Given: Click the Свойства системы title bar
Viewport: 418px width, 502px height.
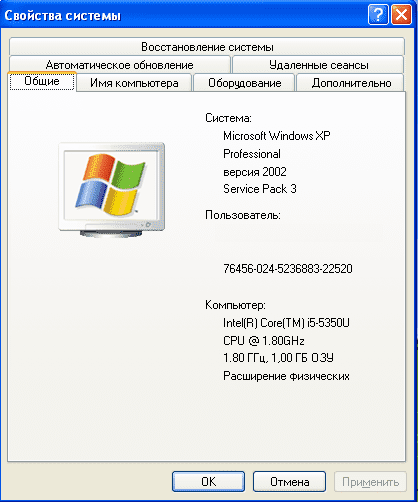Looking at the screenshot, I should coord(183,15).
